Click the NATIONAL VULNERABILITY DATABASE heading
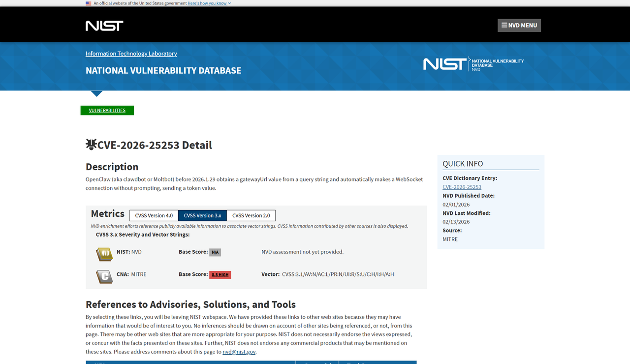The height and width of the screenshot is (364, 630). (163, 70)
